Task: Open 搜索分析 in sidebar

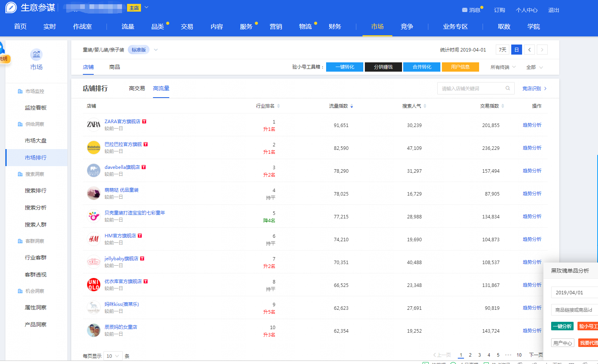Action: (x=36, y=208)
